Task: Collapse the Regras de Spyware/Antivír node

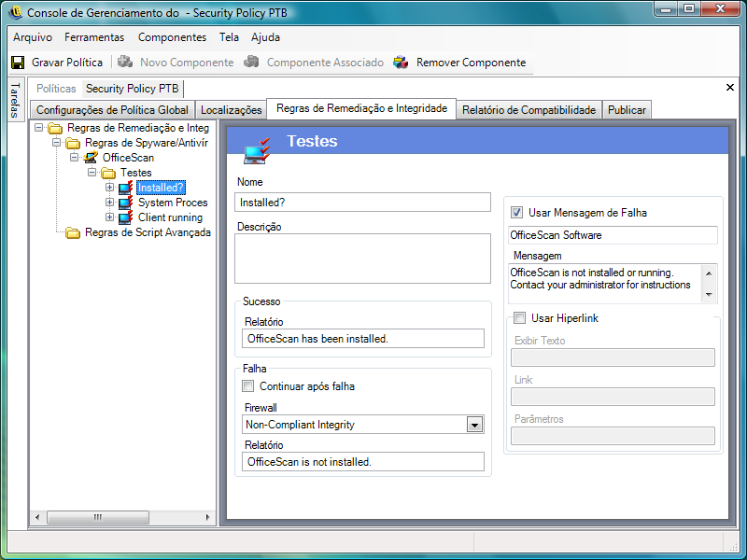Action: tap(56, 143)
